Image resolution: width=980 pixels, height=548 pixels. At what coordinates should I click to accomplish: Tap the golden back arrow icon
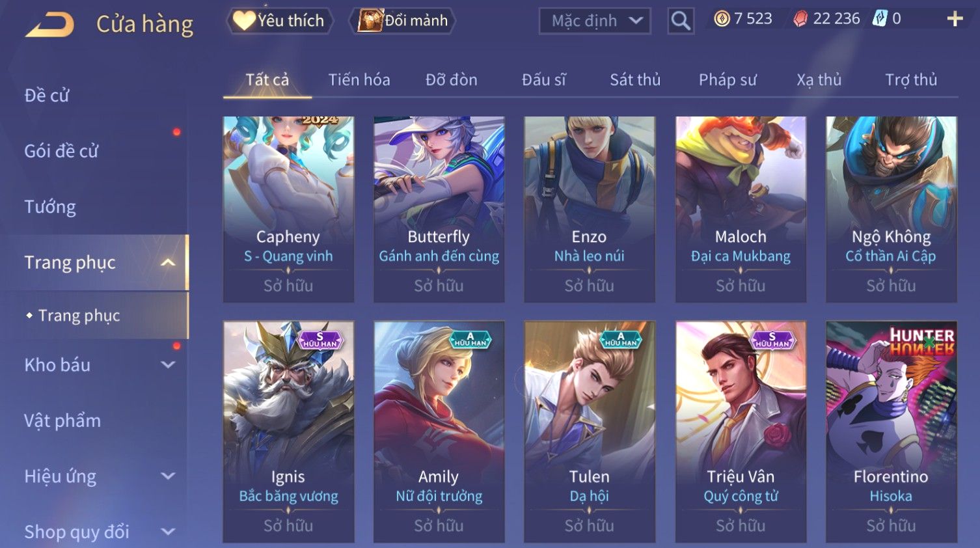49,25
